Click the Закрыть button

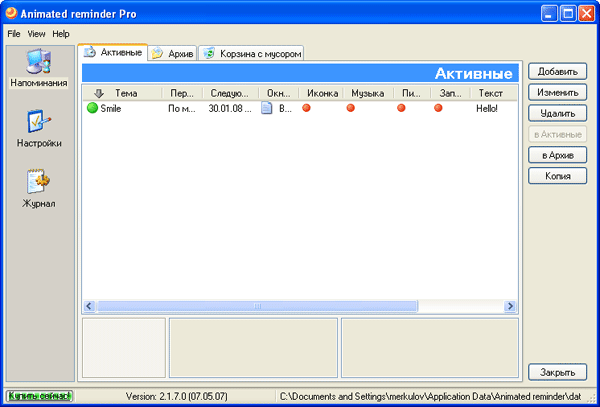pos(558,372)
